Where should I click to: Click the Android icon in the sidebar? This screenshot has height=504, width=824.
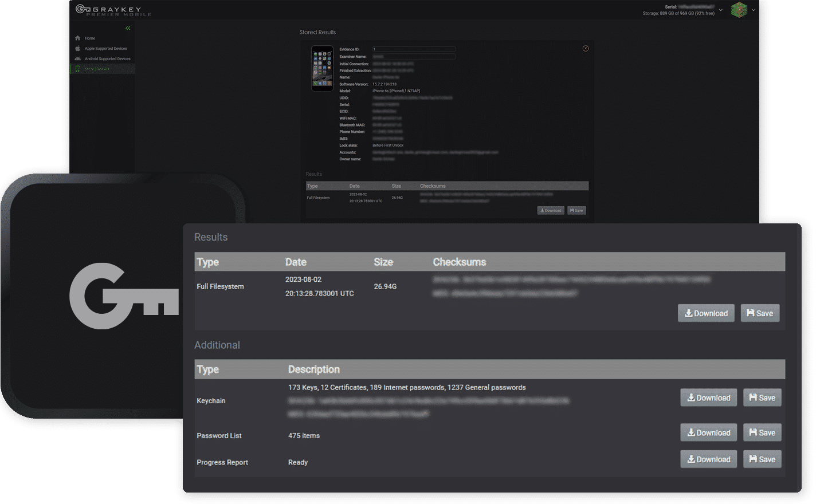click(78, 58)
